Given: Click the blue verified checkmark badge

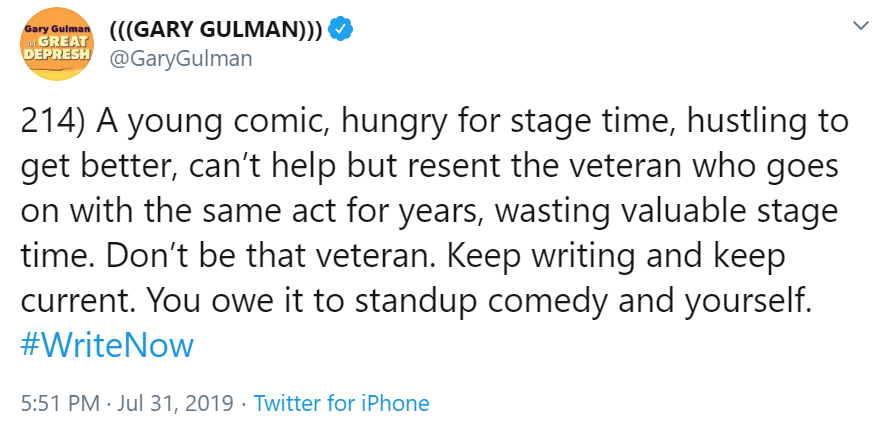Looking at the screenshot, I should [343, 30].
